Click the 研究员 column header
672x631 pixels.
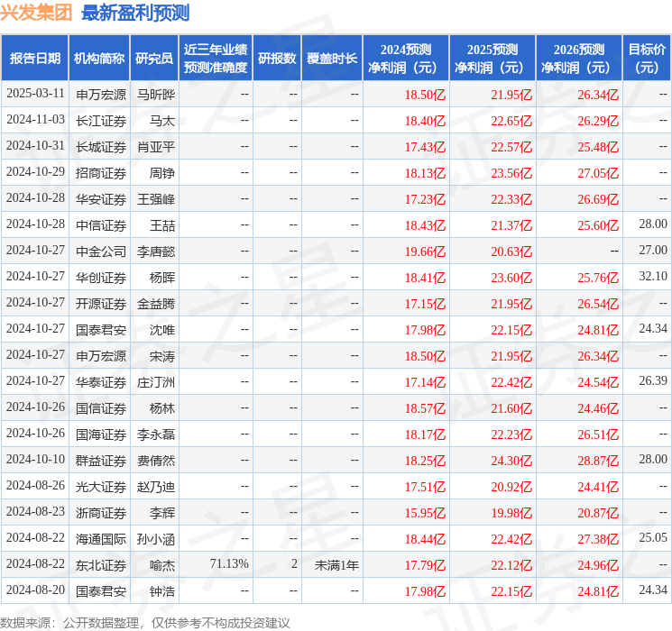154,59
